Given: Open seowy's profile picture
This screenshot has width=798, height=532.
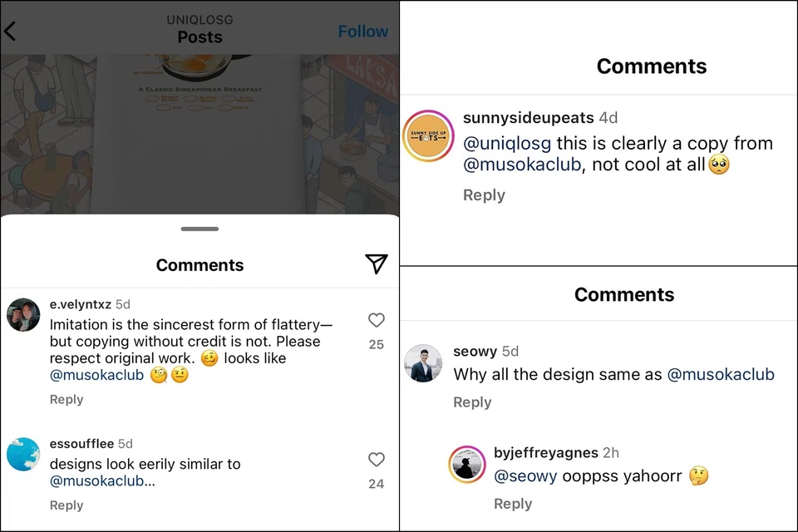Looking at the screenshot, I should [422, 362].
